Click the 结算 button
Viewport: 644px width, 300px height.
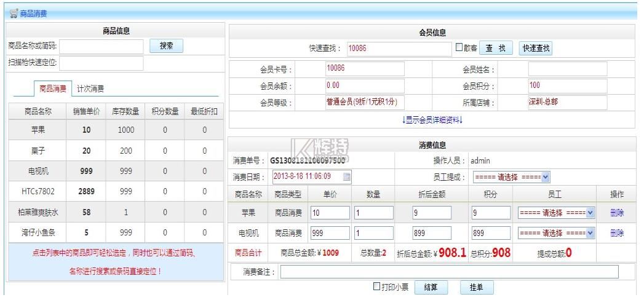coord(431,288)
